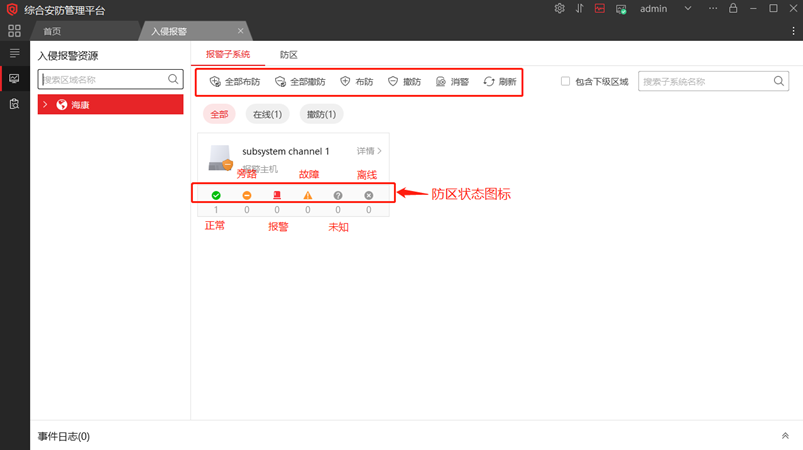Click the 事件日志(0) label
Screen dimensions: 803x450
click(64, 436)
